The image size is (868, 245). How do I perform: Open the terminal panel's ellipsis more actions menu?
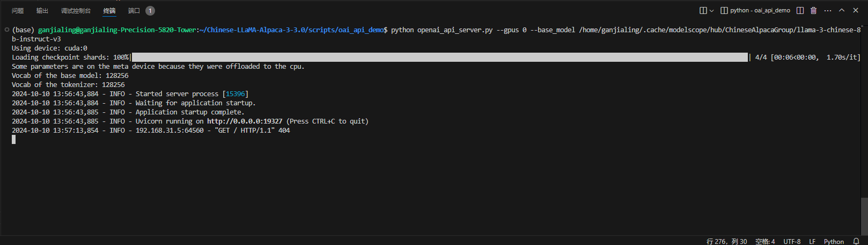pos(828,10)
